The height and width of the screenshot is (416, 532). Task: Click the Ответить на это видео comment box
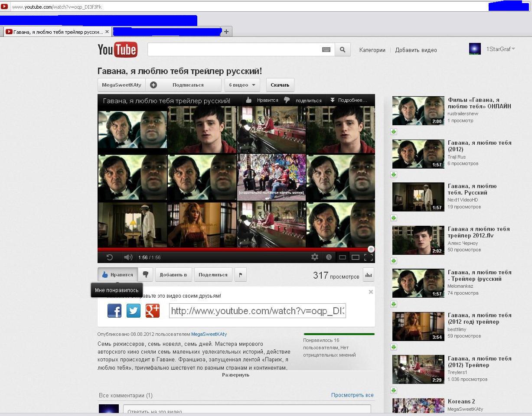pos(247,410)
